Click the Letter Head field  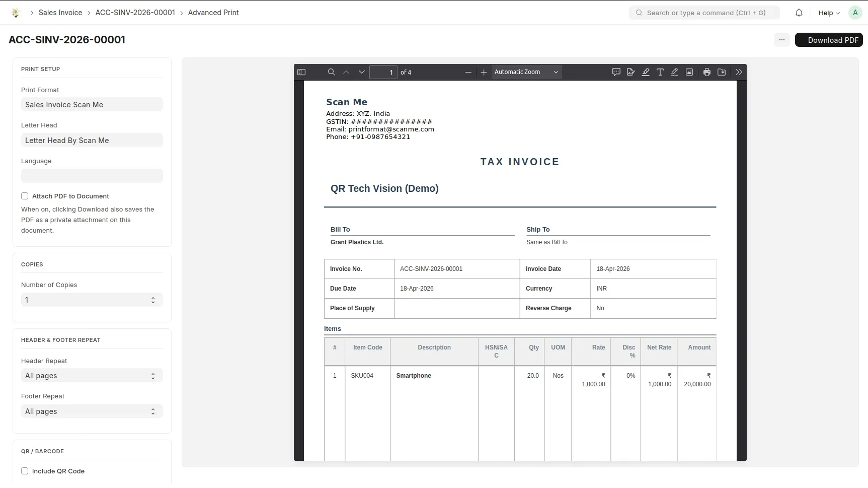[x=92, y=141]
